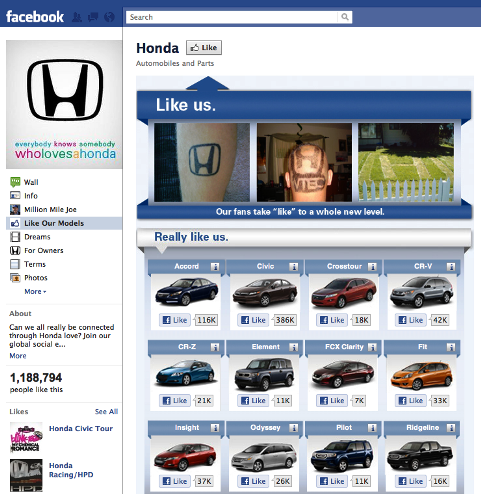Click the 1,188,794 people like this count

36,382
